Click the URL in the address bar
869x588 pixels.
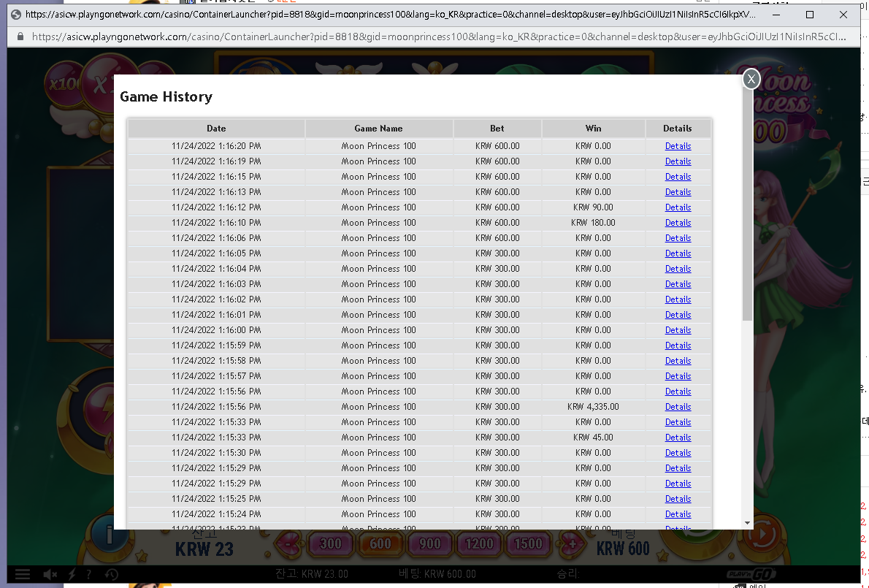[x=439, y=37]
